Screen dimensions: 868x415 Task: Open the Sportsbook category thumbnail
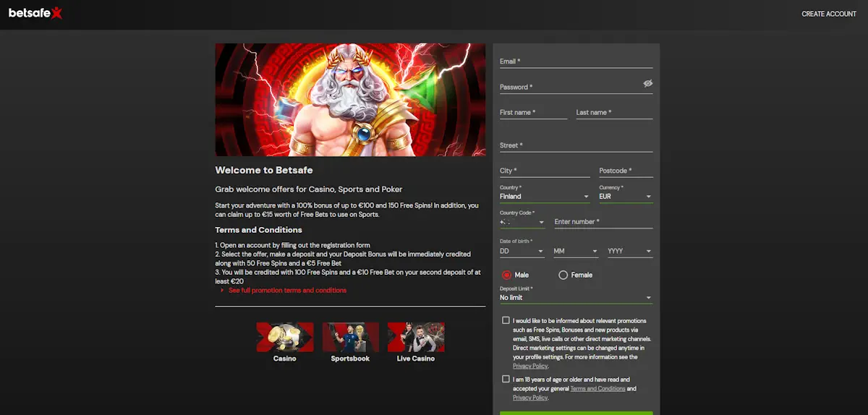pyautogui.click(x=350, y=337)
